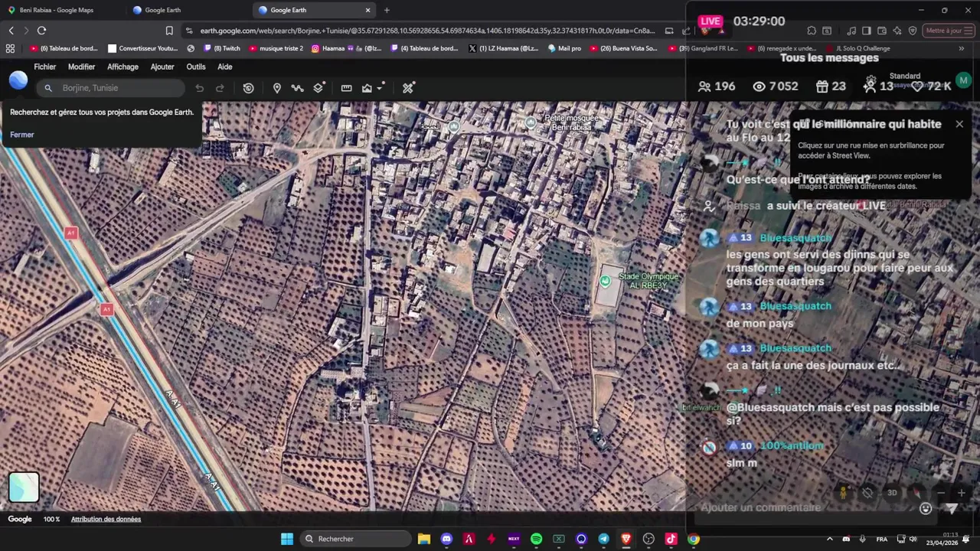Open the Affichage menu
Screen dimensions: 980x551
[122, 67]
